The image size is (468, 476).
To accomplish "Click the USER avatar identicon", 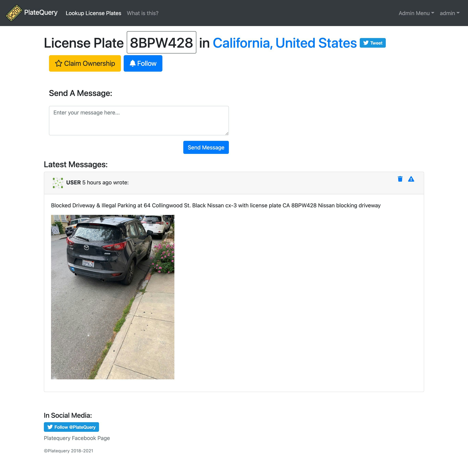I will point(58,183).
